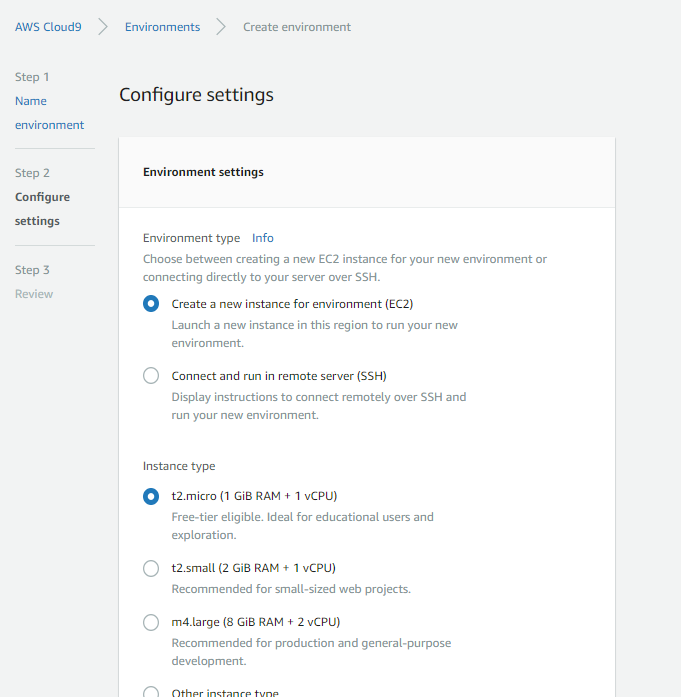Screen dimensions: 681x697
Task: Click the Step 3 label in sidebar
Action: pyautogui.click(x=32, y=270)
